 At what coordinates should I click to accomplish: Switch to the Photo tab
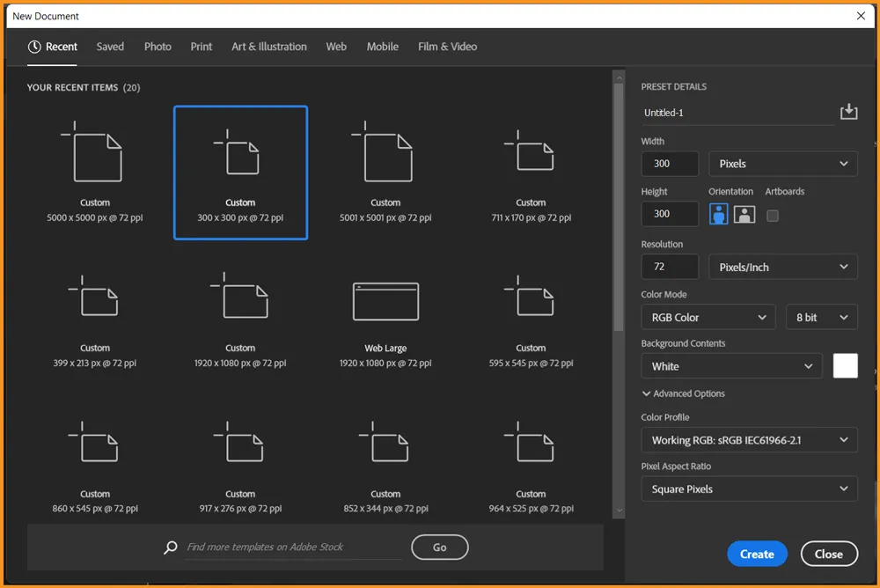tap(158, 47)
